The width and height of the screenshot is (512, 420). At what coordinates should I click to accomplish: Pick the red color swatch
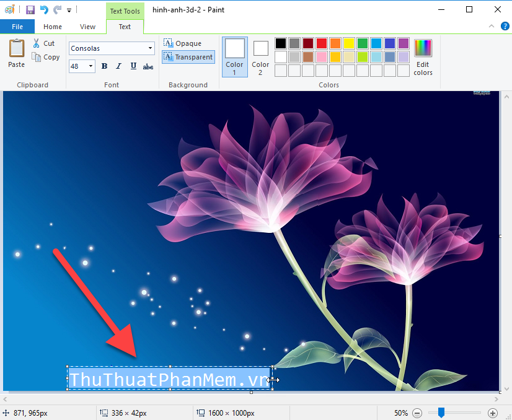click(x=321, y=43)
